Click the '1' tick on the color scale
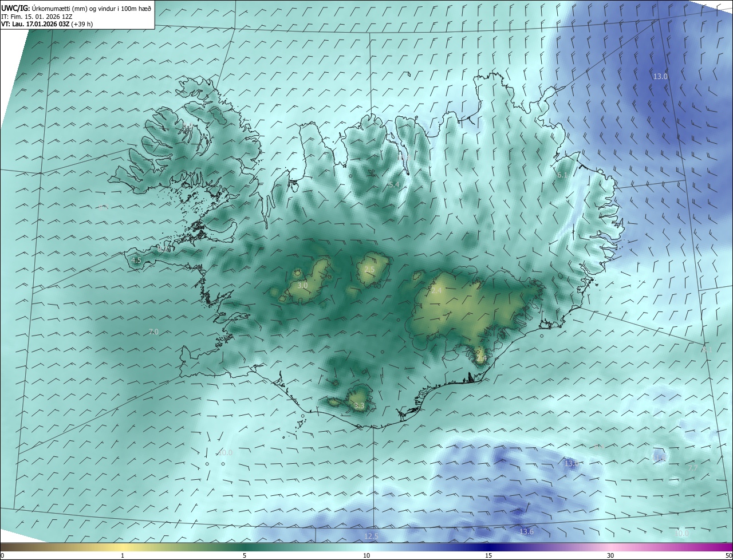This screenshot has height=560, width=733. tap(123, 556)
